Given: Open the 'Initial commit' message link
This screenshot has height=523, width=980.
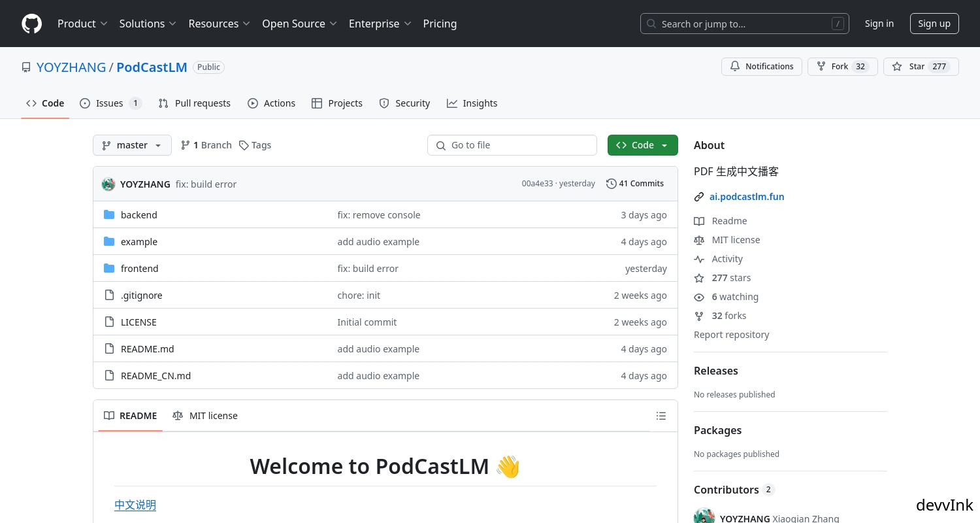Looking at the screenshot, I should coord(367,322).
